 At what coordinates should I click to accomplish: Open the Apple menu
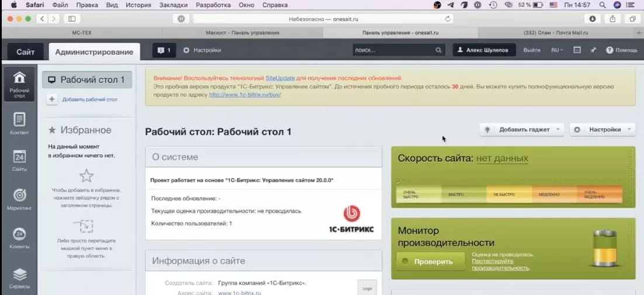point(13,5)
